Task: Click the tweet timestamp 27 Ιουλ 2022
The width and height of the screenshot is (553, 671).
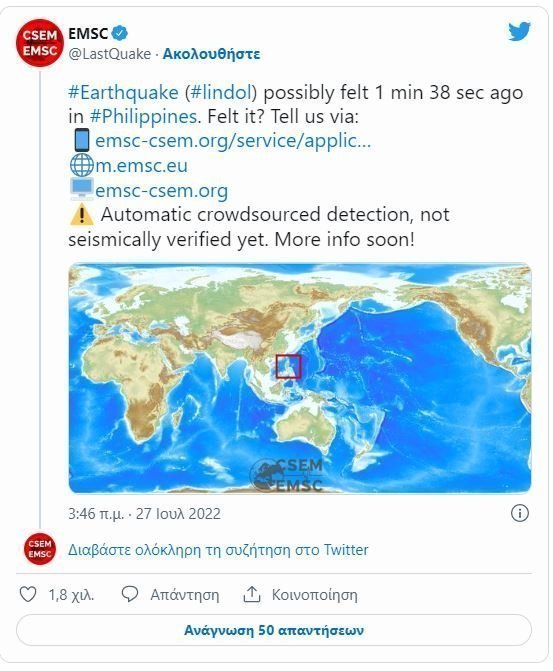Action: (x=144, y=514)
